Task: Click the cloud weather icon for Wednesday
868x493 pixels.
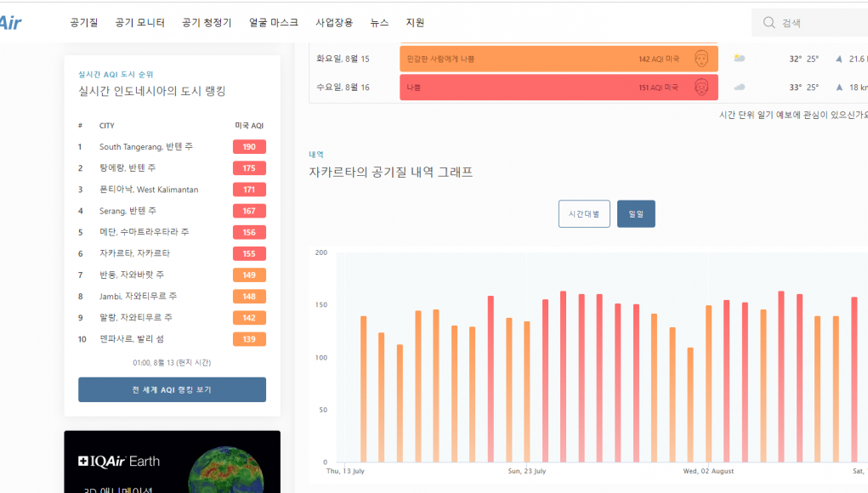Action: pyautogui.click(x=740, y=88)
